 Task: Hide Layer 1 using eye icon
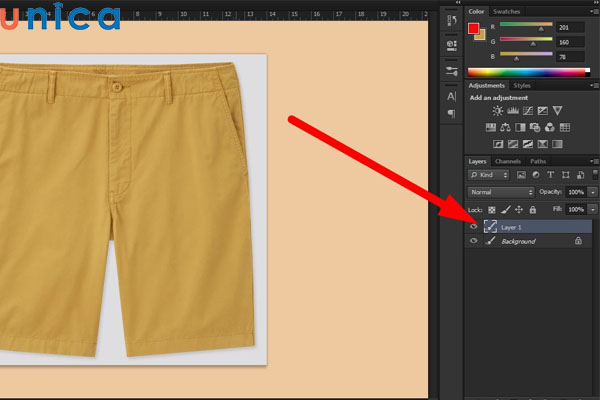click(474, 226)
